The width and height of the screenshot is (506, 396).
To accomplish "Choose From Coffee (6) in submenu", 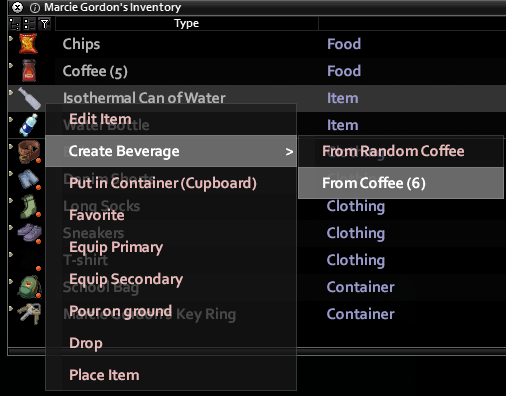I will point(401,183).
